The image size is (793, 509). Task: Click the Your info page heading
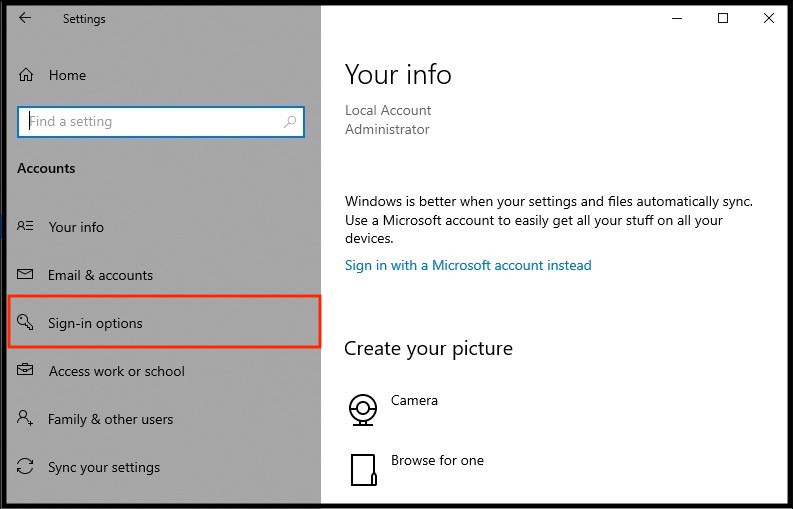398,74
